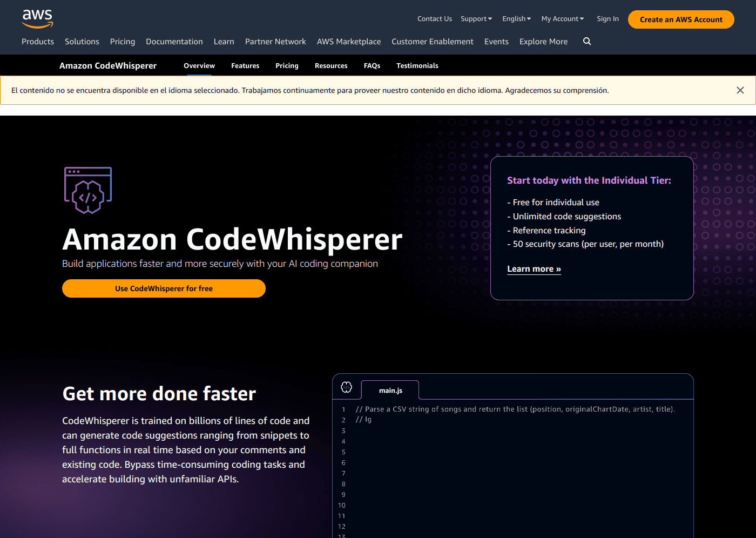Viewport: 756px width, 538px height.
Task: Click the 'Get more done faster' heading
Action: point(159,394)
